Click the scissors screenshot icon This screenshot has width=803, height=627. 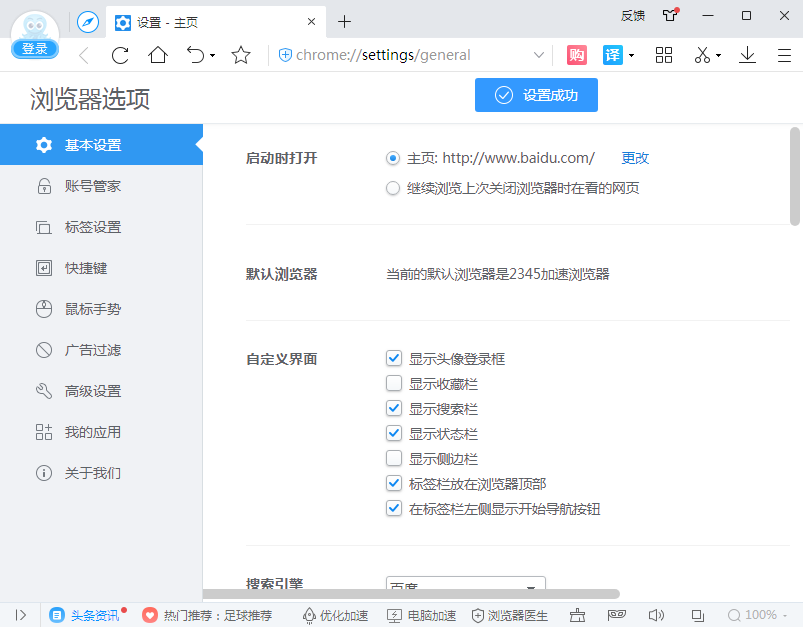click(x=702, y=55)
